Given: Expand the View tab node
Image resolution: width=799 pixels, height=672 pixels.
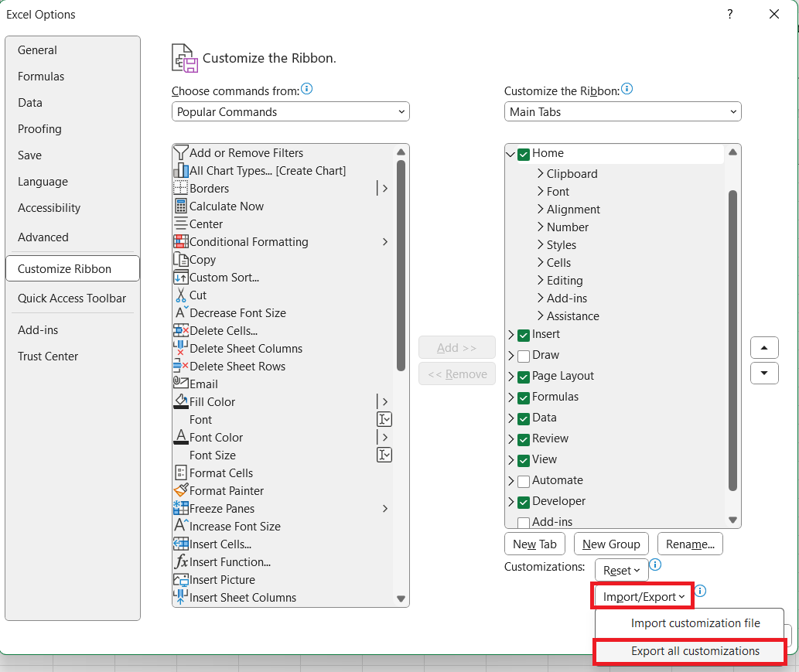Looking at the screenshot, I should coord(511,460).
